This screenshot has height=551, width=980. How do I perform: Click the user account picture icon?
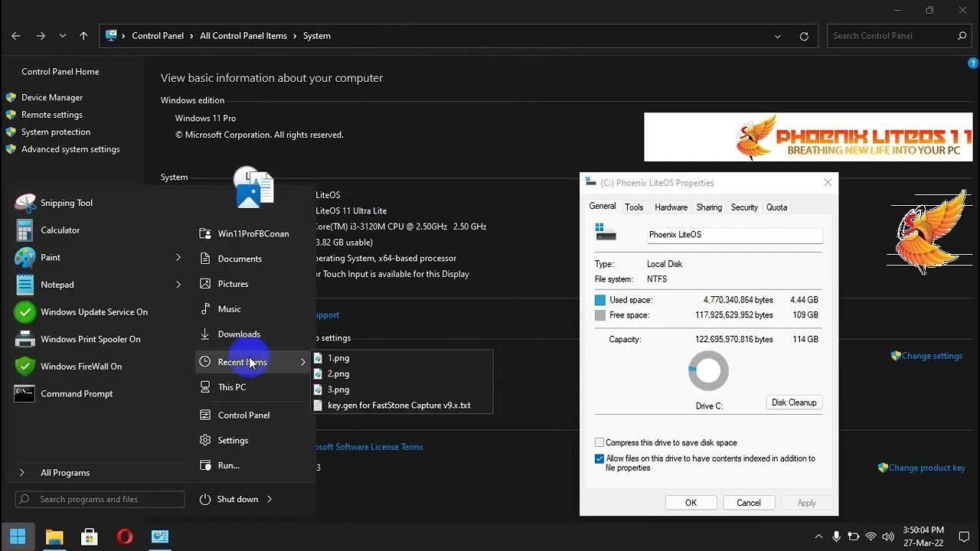click(x=253, y=187)
